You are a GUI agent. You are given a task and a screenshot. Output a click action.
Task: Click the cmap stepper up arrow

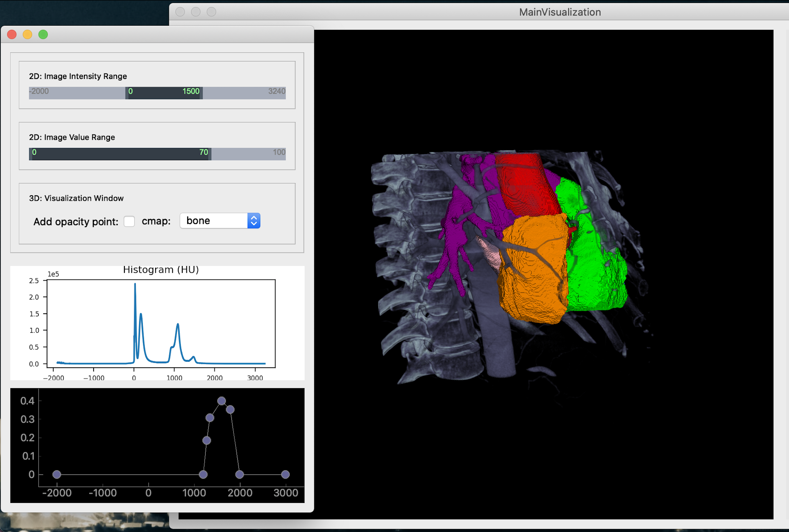tap(254, 218)
